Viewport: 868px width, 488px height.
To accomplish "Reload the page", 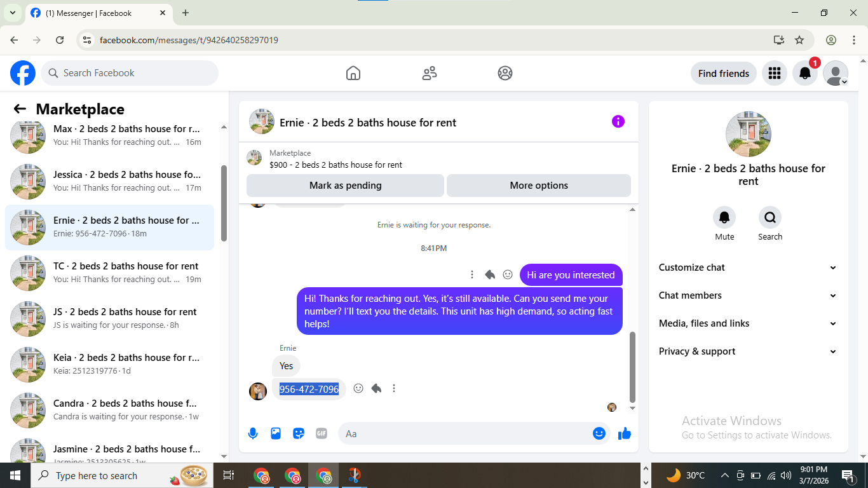I will tap(60, 40).
